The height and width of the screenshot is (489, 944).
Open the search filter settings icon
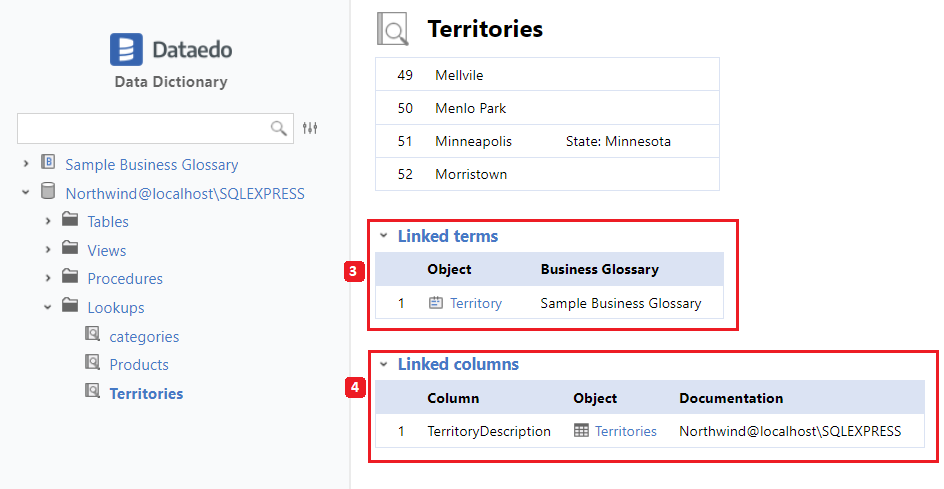tap(310, 128)
